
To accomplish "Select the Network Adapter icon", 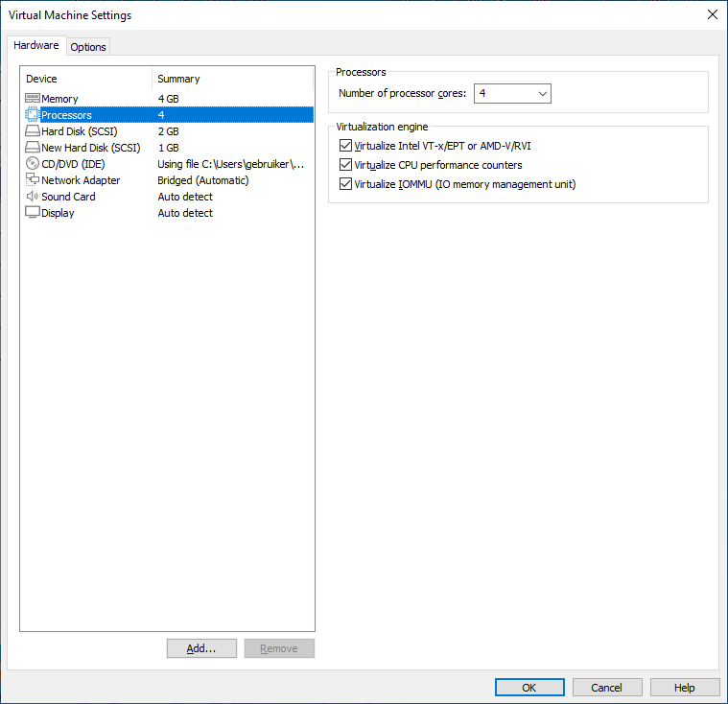I will coord(33,180).
